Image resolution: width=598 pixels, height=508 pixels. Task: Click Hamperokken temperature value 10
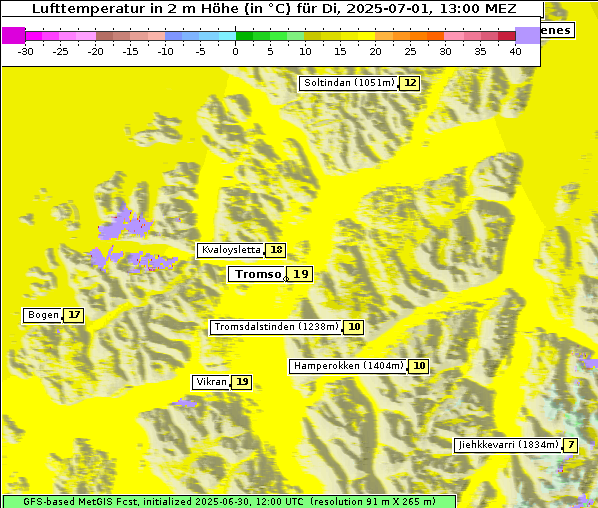(418, 367)
